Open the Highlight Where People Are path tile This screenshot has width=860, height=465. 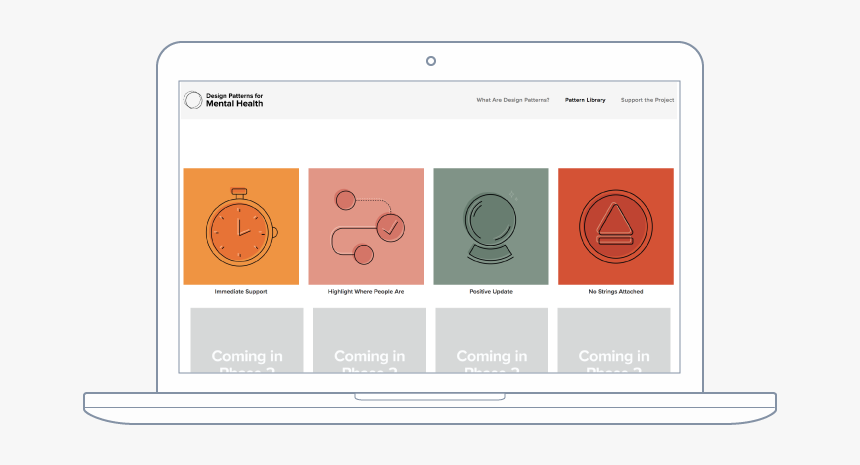[x=366, y=226]
